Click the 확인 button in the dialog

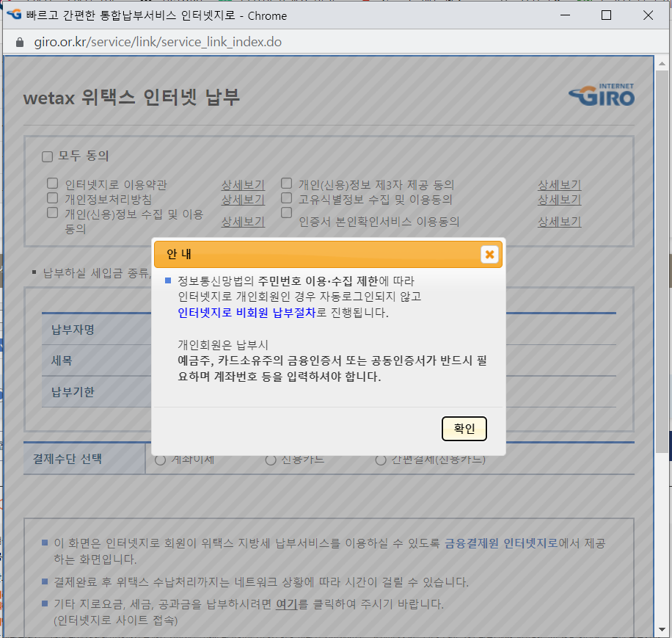click(x=464, y=428)
